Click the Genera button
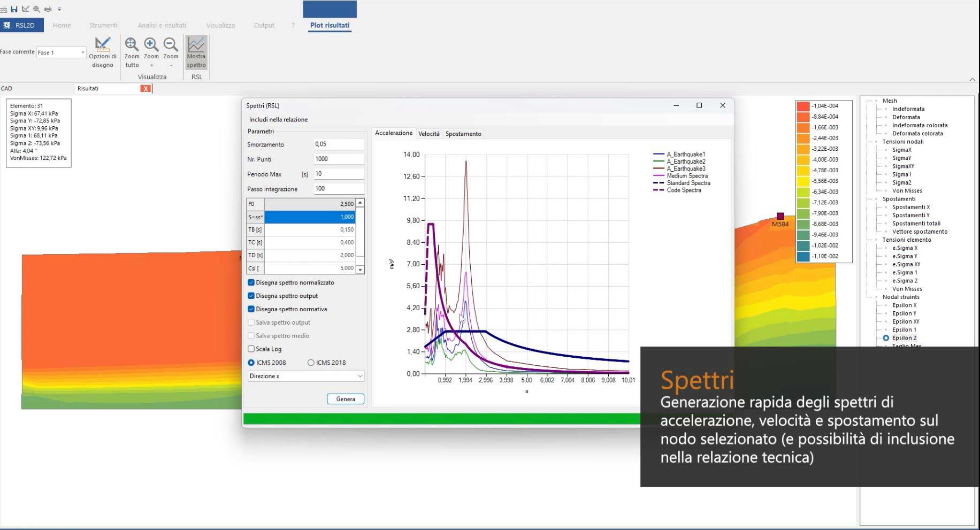This screenshot has width=980, height=530. point(346,399)
